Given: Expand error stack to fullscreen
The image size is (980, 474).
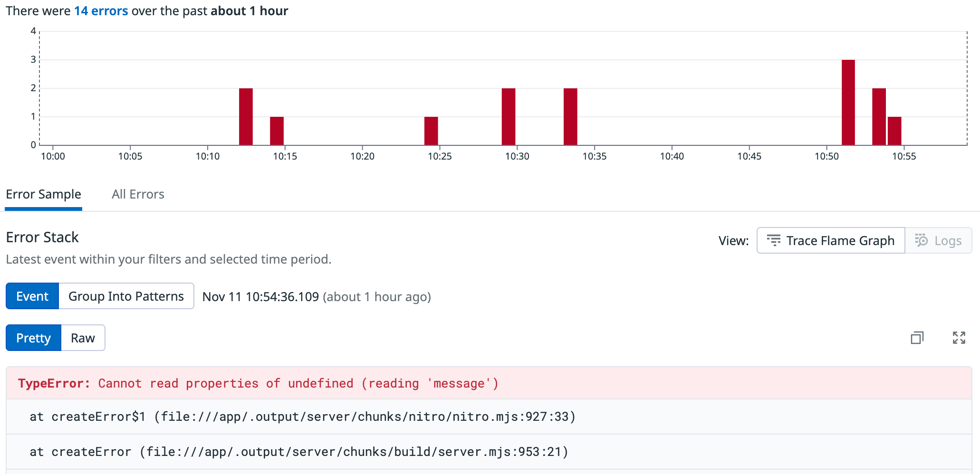Looking at the screenshot, I should 959,338.
